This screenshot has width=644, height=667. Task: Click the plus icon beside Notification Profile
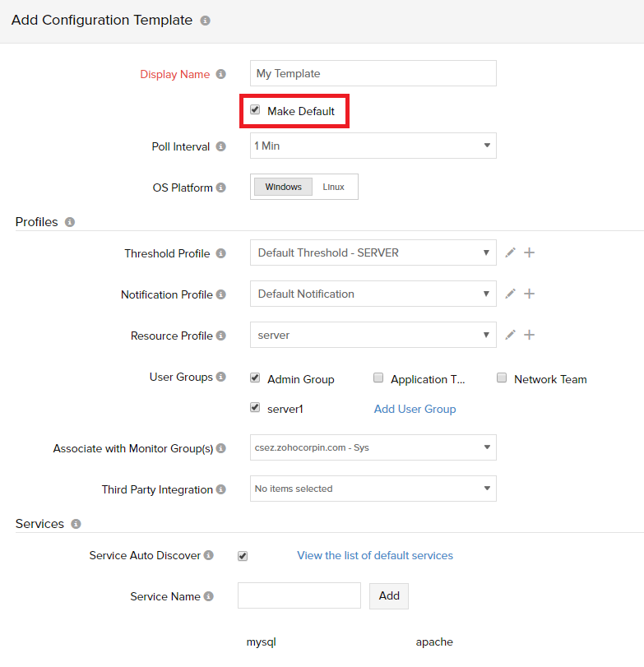point(529,294)
